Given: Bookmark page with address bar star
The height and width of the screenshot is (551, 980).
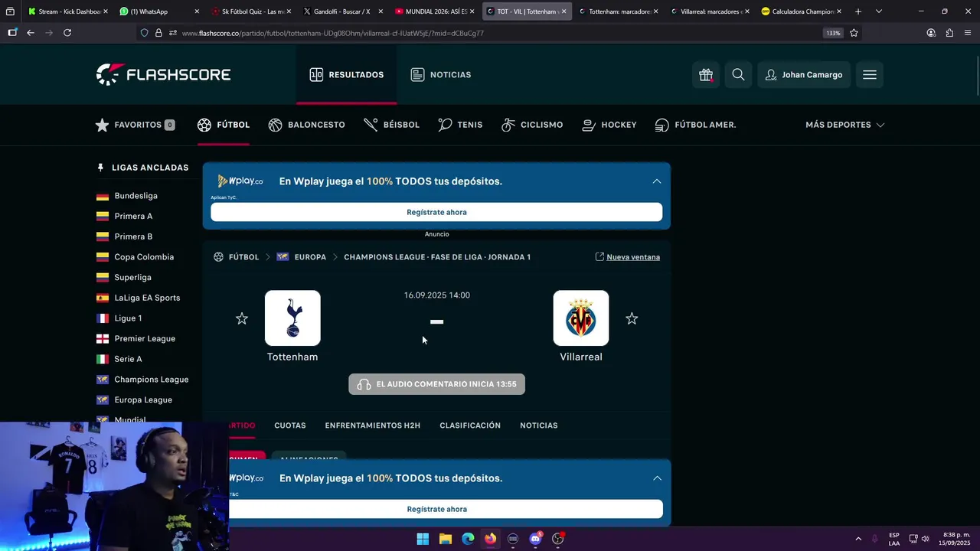Looking at the screenshot, I should click(854, 33).
